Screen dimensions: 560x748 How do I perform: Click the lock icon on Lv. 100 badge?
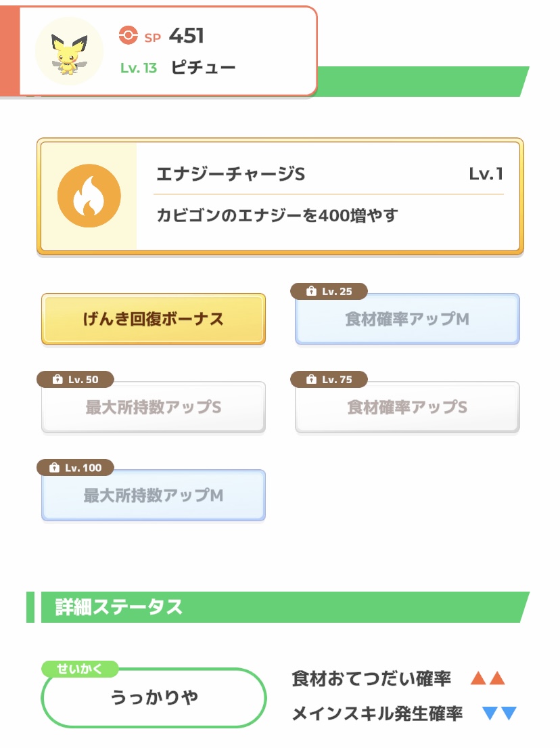pyautogui.click(x=54, y=468)
